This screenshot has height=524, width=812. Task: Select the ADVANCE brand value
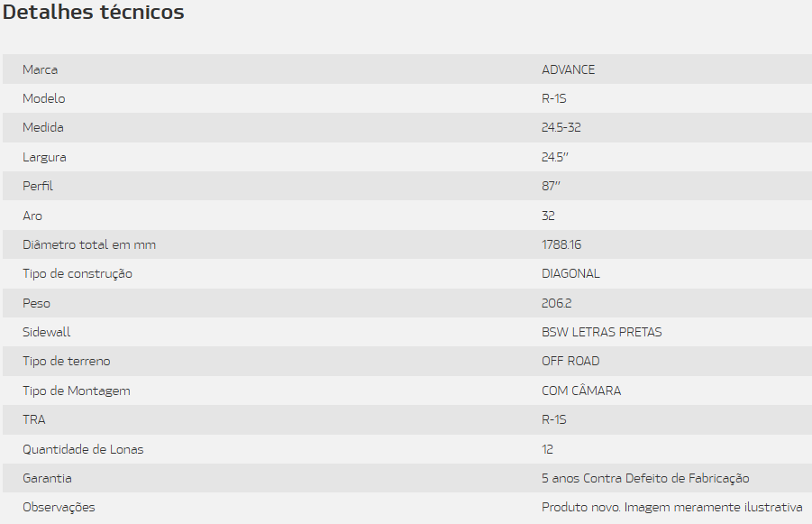568,69
